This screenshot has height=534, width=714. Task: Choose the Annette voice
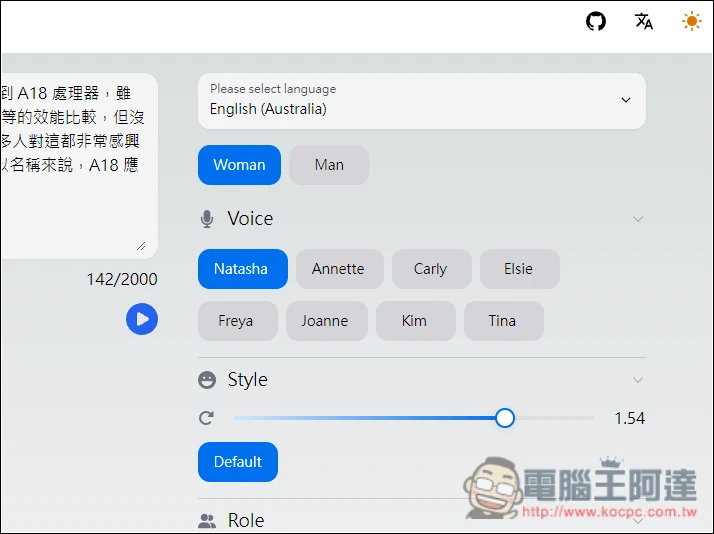pyautogui.click(x=340, y=269)
